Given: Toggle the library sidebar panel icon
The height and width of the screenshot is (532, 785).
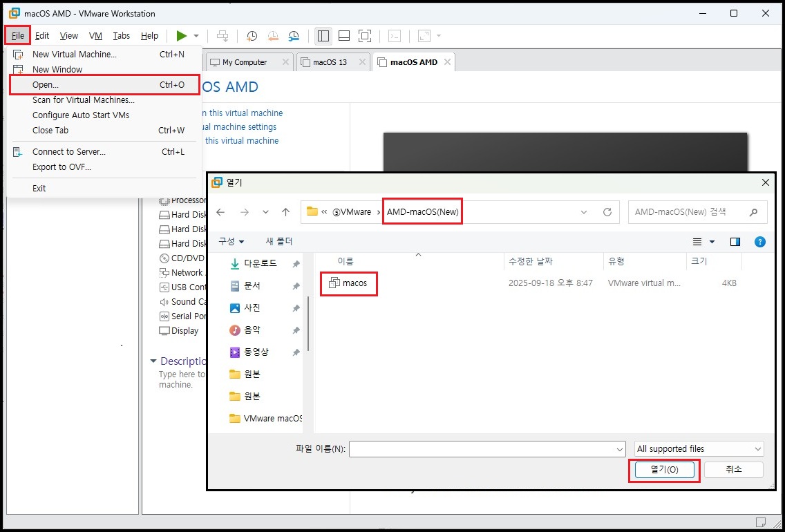Looking at the screenshot, I should point(323,35).
